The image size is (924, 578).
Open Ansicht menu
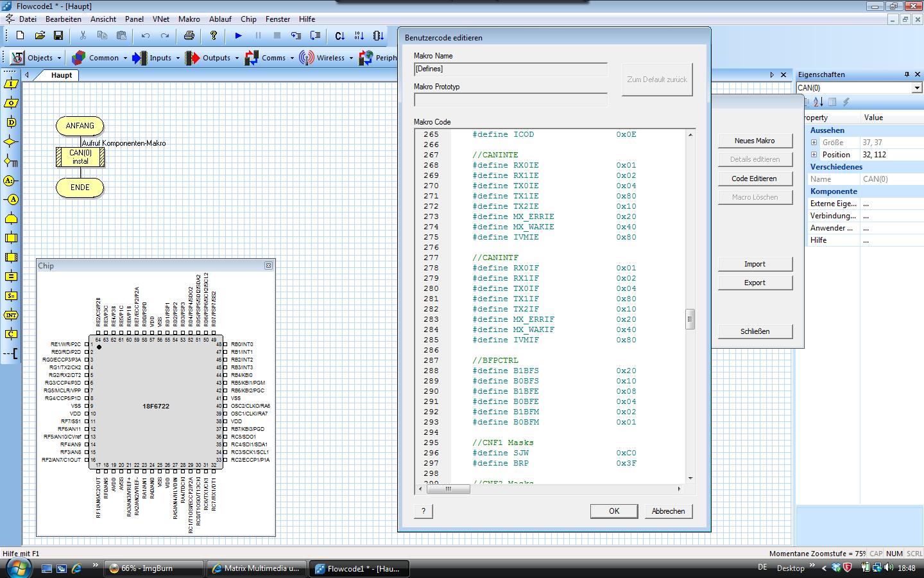coord(103,19)
